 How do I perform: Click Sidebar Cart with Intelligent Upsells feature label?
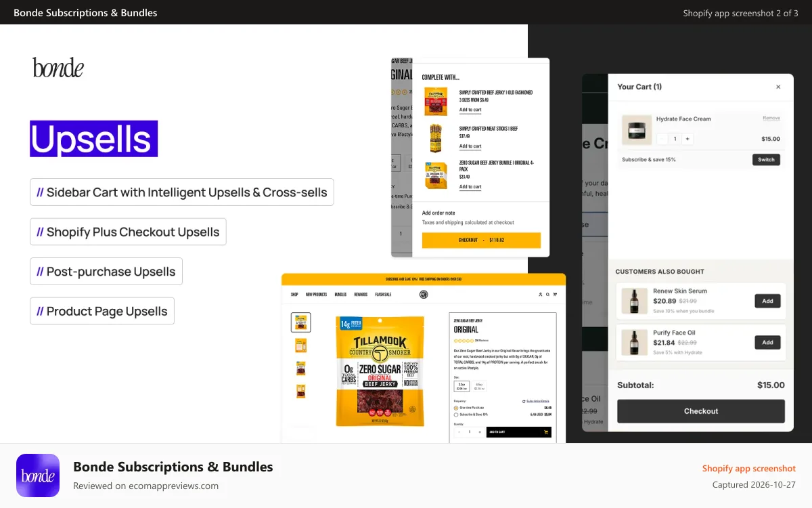[182, 192]
